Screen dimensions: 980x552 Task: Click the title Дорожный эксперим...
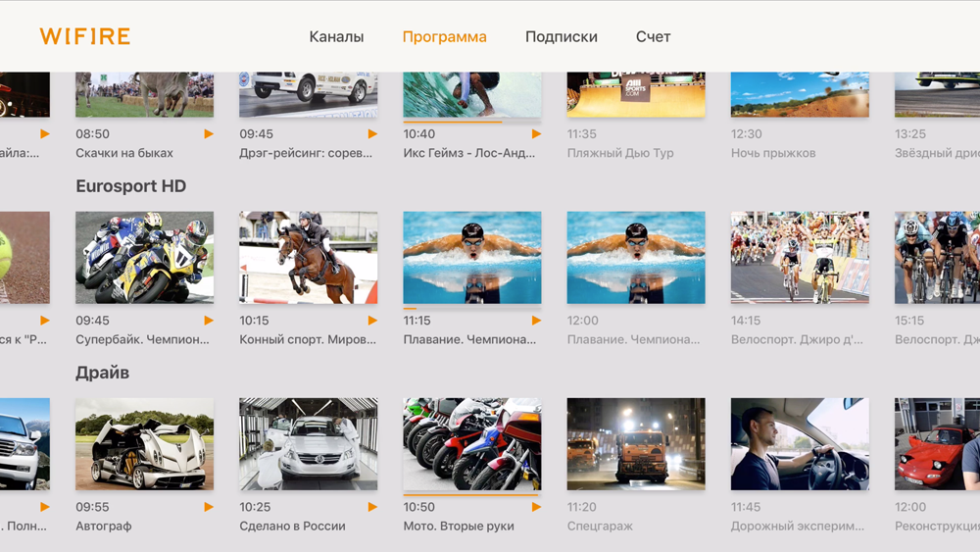[798, 527]
